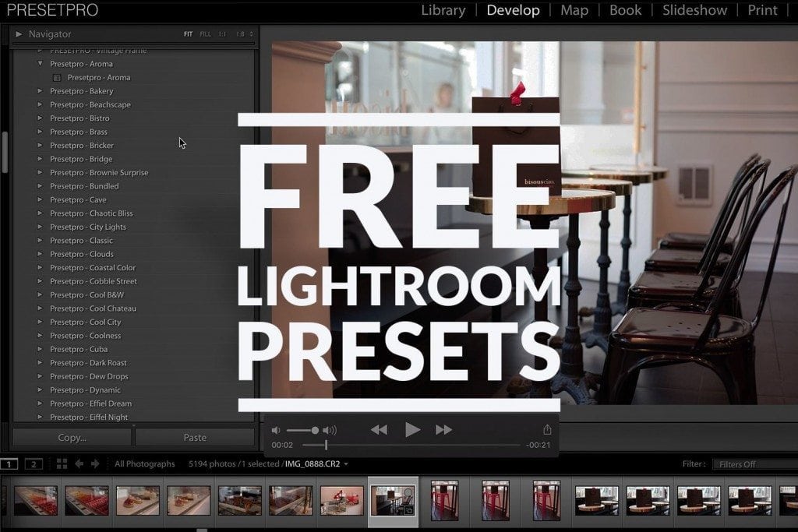Select Presetpro - Cobble Street folder
The height and width of the screenshot is (532, 798).
(94, 281)
